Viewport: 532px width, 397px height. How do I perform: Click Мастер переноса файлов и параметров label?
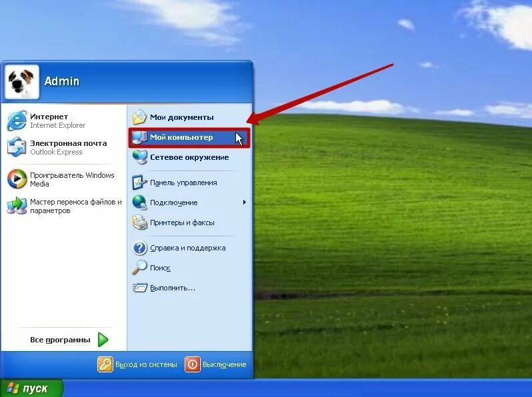click(x=76, y=206)
